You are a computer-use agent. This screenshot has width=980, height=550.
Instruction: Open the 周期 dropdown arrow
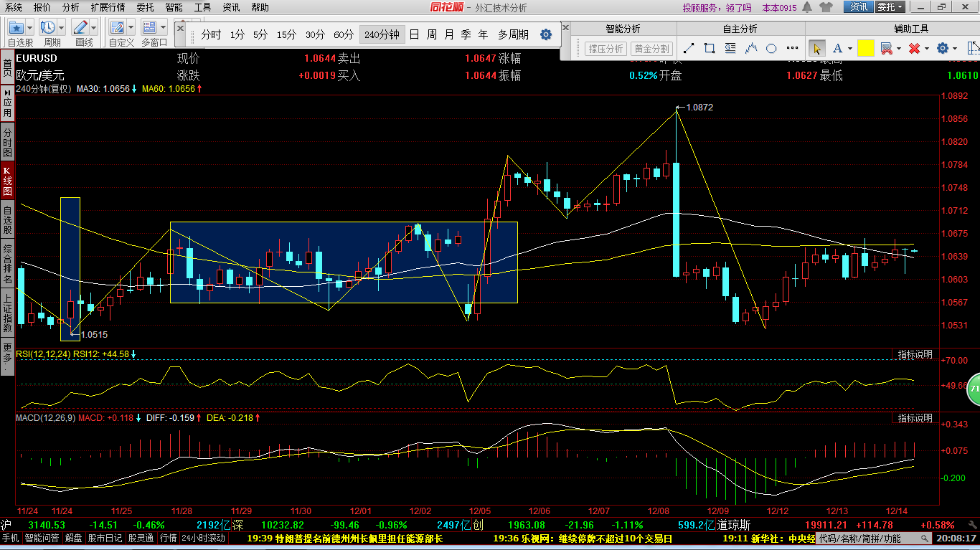(x=62, y=28)
